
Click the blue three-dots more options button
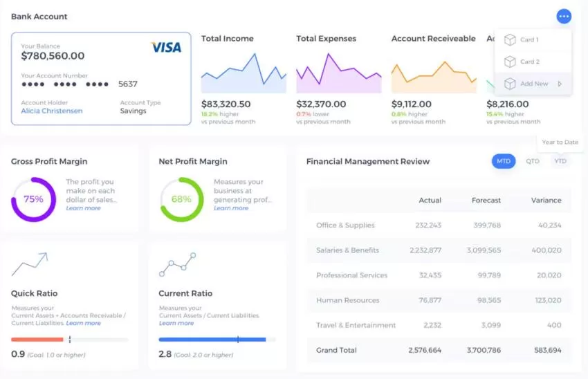(564, 16)
